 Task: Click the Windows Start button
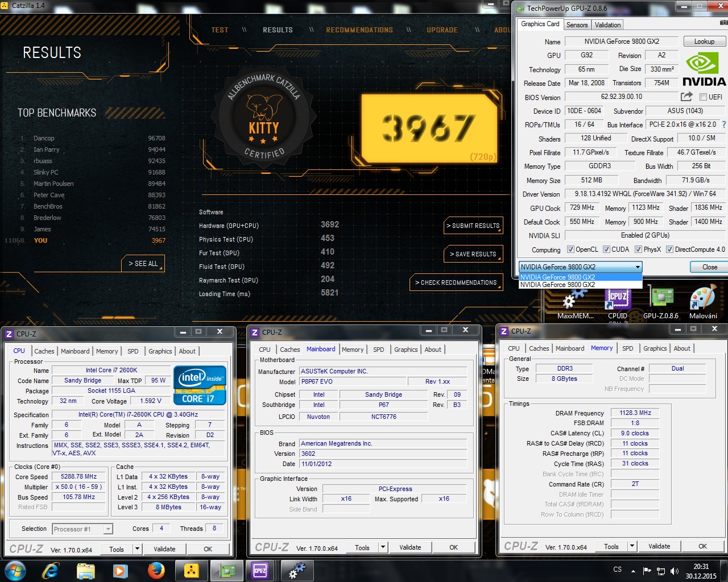15,570
